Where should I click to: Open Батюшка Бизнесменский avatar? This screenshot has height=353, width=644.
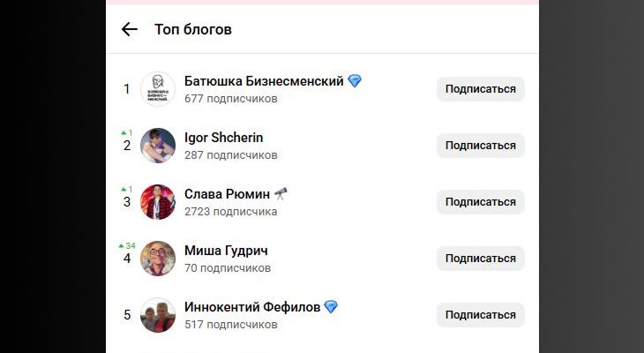(x=158, y=89)
